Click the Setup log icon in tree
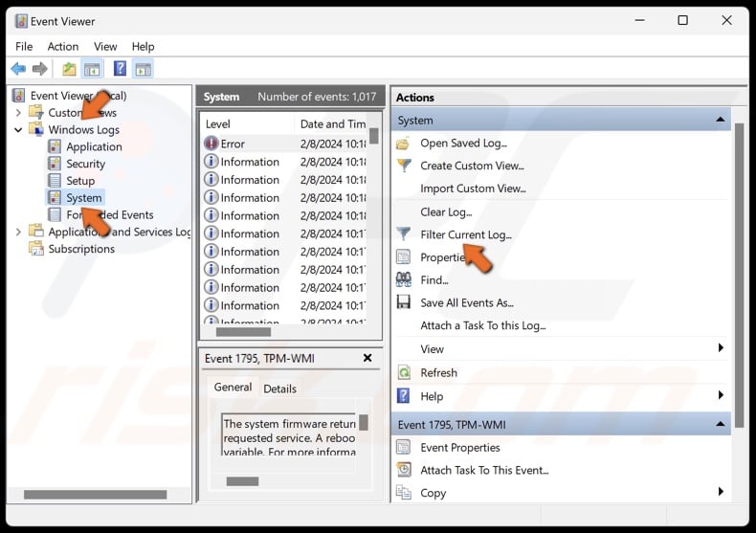Image resolution: width=756 pixels, height=533 pixels. [55, 181]
